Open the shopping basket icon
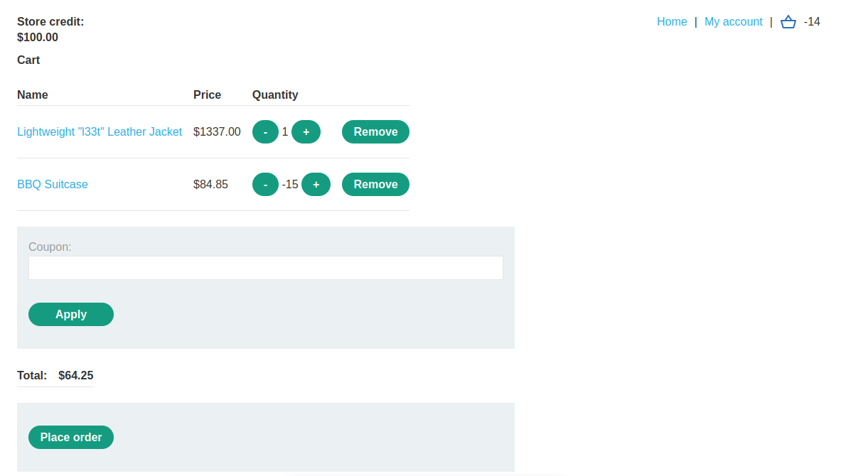 pos(788,22)
